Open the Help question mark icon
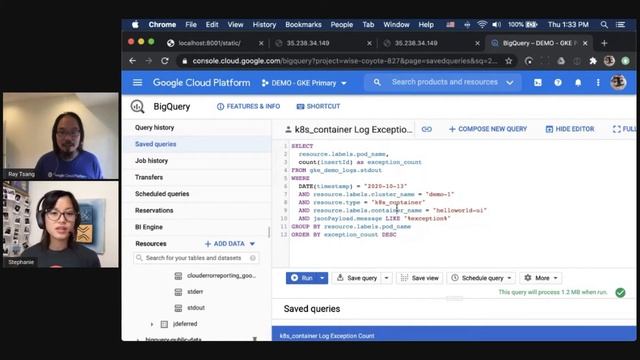This screenshot has width=640, height=360. point(558,82)
